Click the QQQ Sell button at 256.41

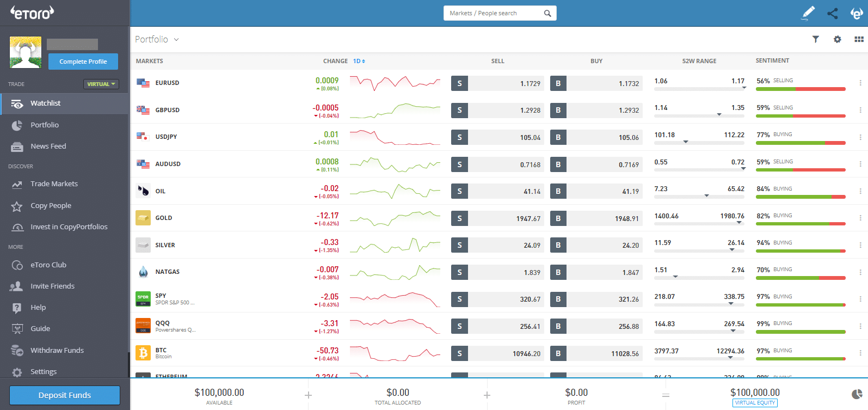497,326
